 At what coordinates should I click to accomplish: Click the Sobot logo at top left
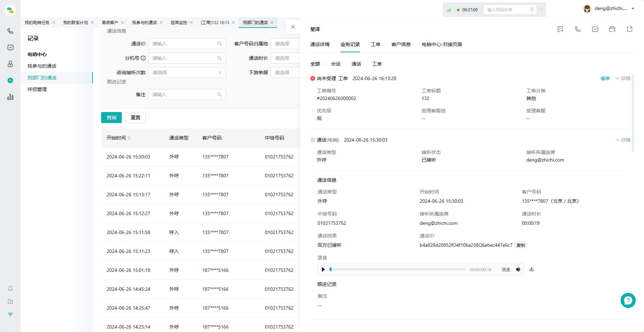10,10
